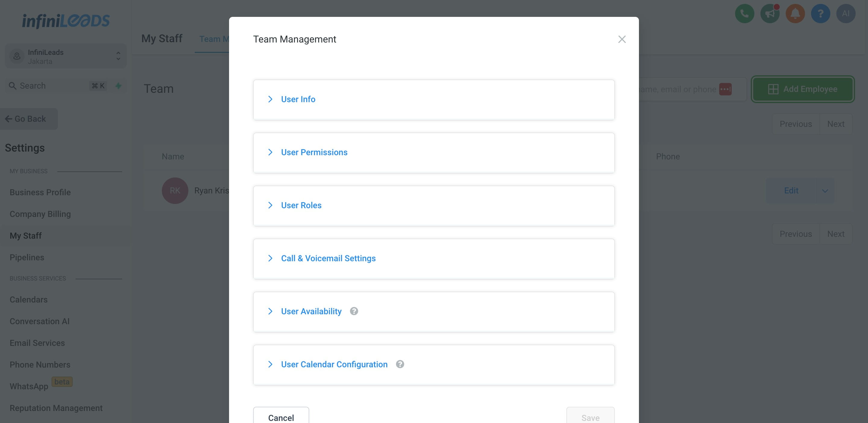Expand the User Roles section
868x423 pixels.
coord(301,205)
